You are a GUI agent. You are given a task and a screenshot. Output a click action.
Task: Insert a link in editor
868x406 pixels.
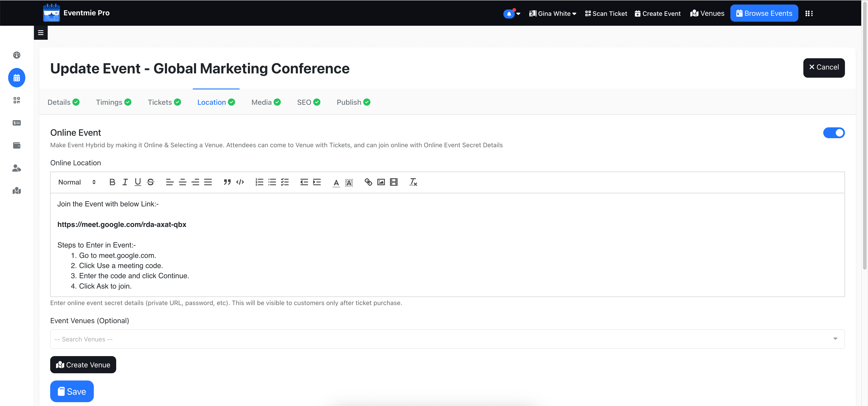pos(368,182)
